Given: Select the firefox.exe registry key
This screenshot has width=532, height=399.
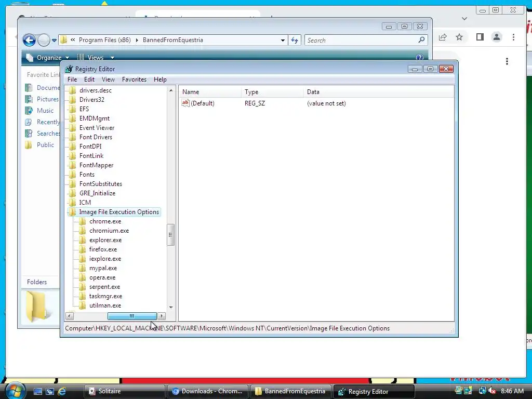Looking at the screenshot, I should (x=103, y=249).
